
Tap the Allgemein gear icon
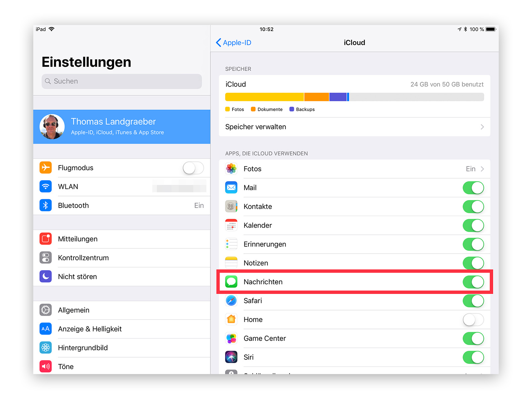[x=46, y=310]
